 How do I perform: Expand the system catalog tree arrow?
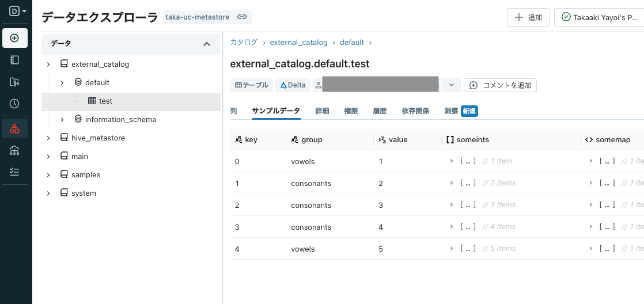(x=48, y=193)
